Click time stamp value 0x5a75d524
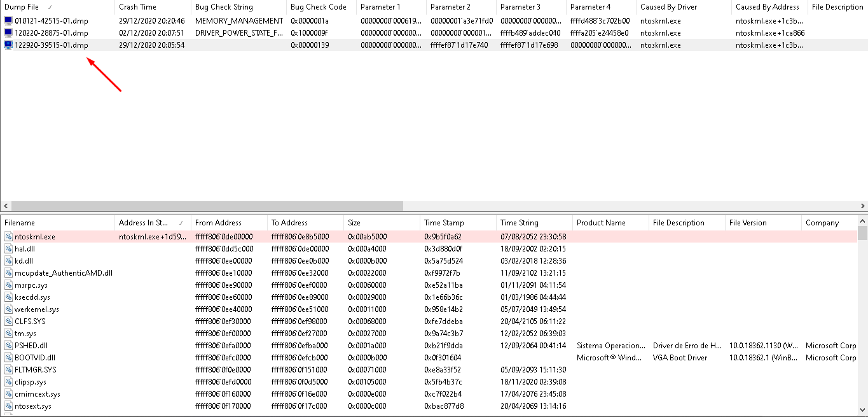Image resolution: width=868 pixels, height=417 pixels. 443,261
